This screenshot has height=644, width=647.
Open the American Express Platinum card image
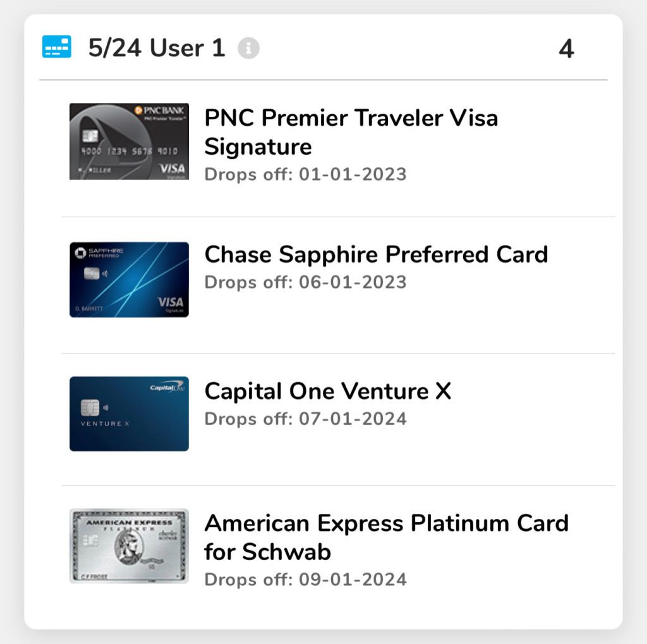[129, 546]
